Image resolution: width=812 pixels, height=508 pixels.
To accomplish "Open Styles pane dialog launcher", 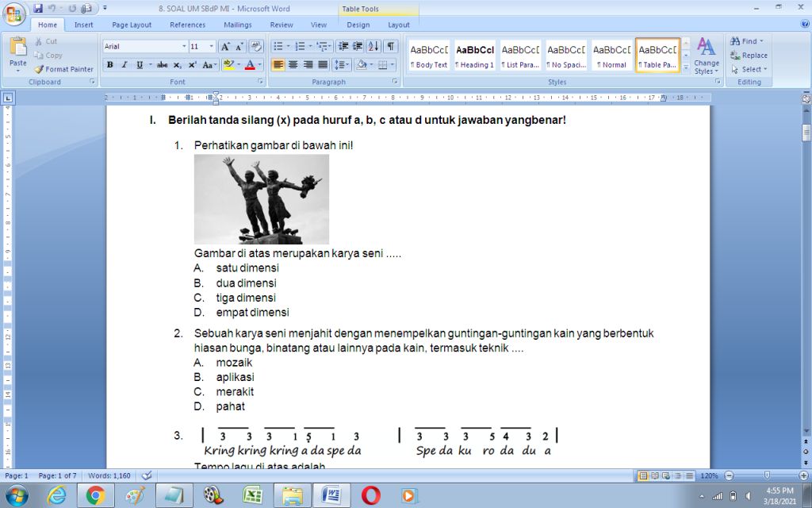I will (x=718, y=82).
